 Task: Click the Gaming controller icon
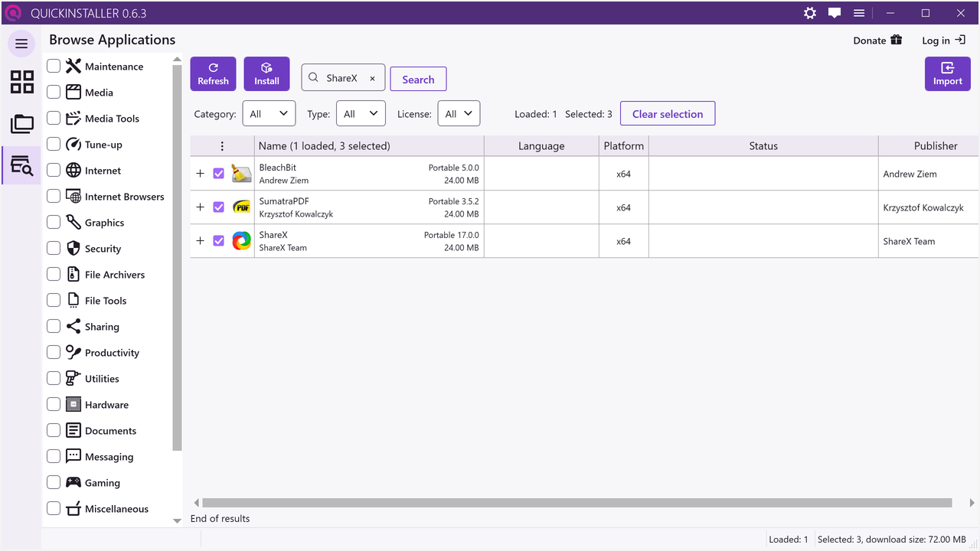click(x=73, y=483)
